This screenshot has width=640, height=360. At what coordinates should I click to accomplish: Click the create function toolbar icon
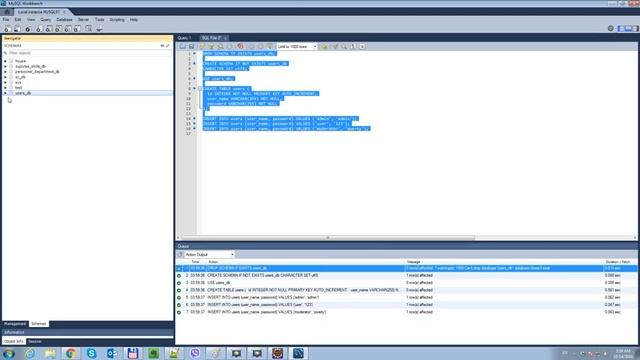pyautogui.click(x=77, y=29)
